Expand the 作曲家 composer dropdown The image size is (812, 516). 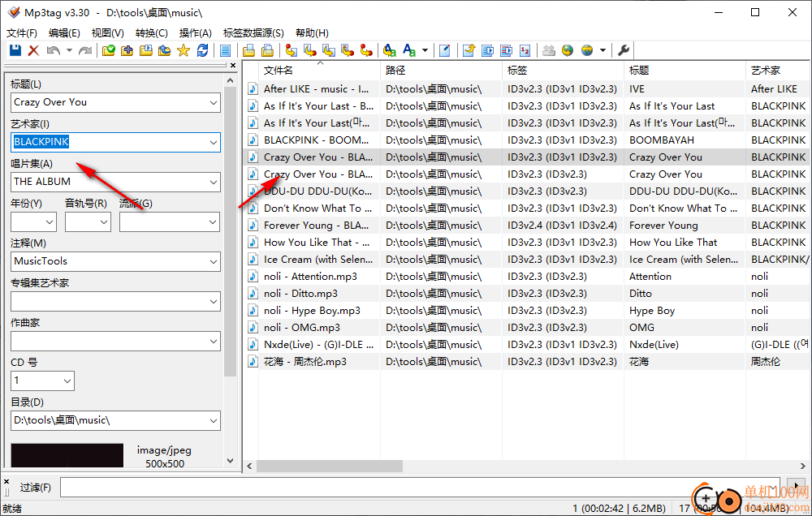(214, 341)
